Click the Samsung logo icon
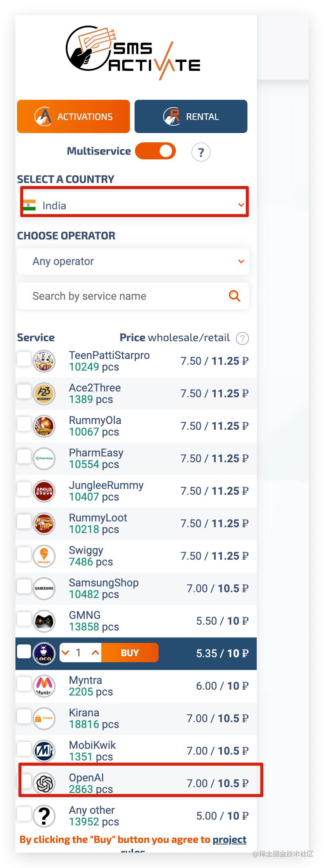324x868 pixels. click(x=44, y=588)
